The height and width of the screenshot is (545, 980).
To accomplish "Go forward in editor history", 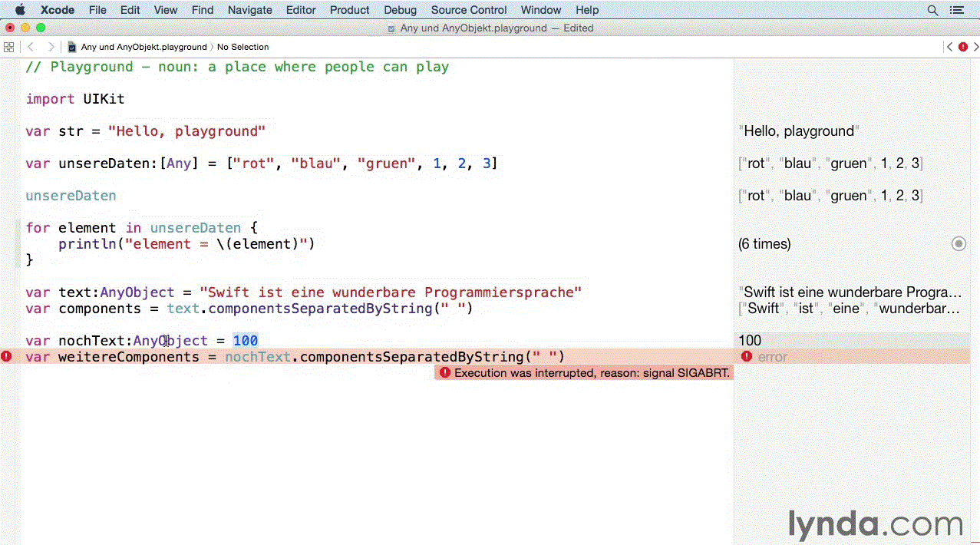I will pos(51,47).
